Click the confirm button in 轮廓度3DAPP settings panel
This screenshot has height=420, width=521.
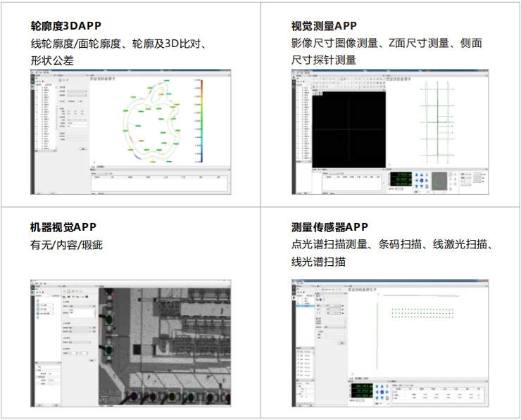[83, 148]
